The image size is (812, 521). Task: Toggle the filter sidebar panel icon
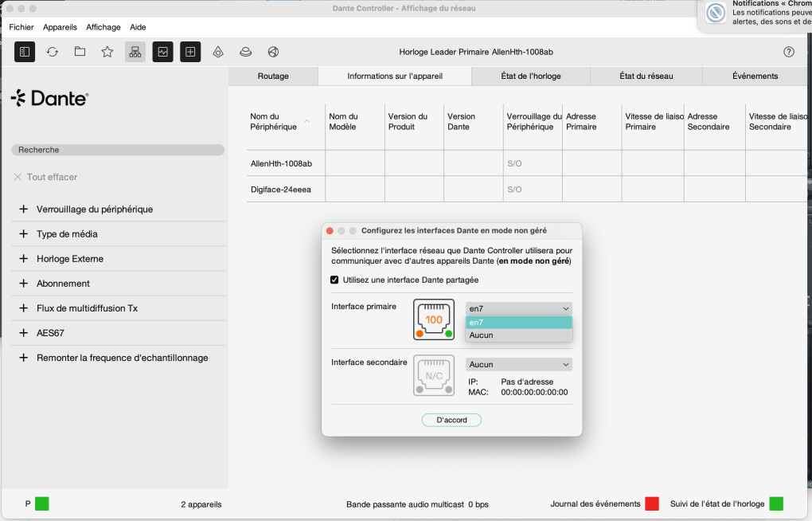[25, 52]
